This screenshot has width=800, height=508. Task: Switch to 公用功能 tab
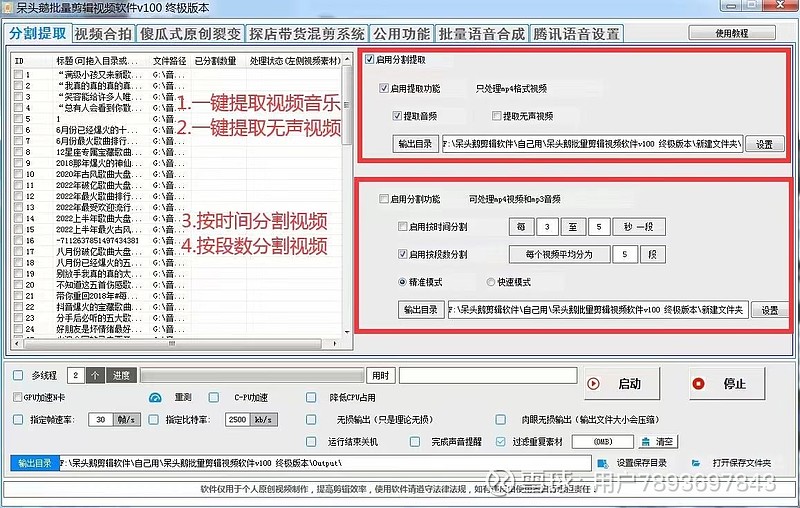click(402, 34)
